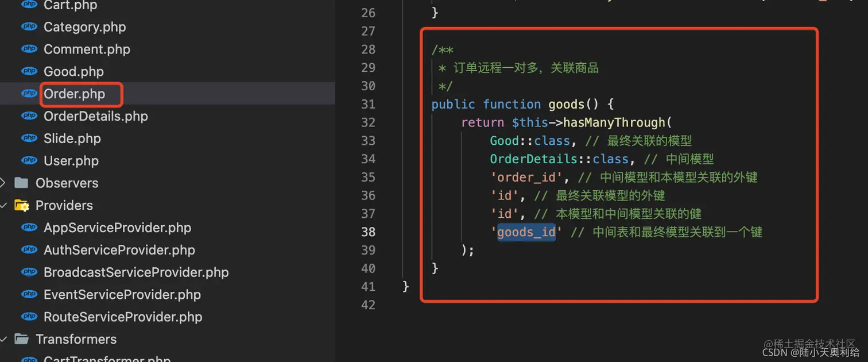Click the 'id' string on line 37
Image resolution: width=868 pixels, height=362 pixels.
coord(505,214)
